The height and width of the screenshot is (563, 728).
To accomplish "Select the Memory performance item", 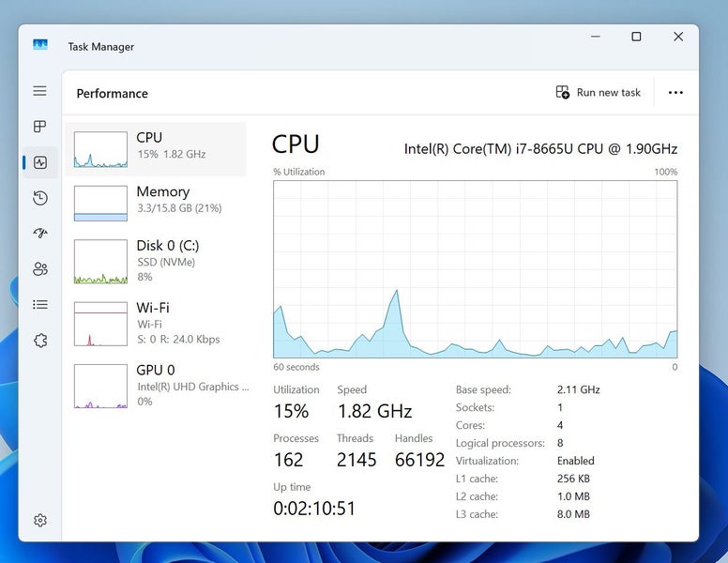I will click(x=156, y=203).
